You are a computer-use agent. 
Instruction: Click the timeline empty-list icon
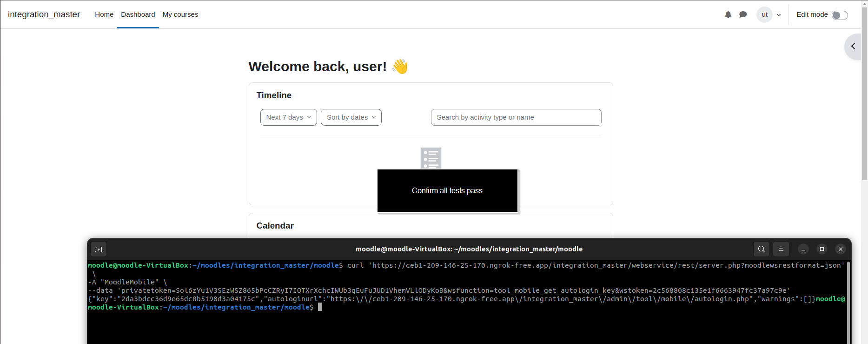[x=431, y=158]
